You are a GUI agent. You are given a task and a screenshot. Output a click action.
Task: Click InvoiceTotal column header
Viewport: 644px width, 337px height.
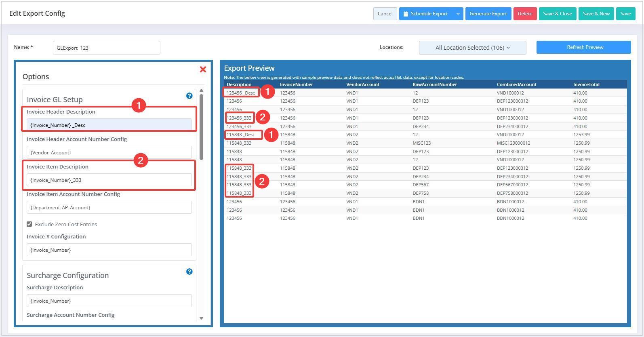(x=586, y=84)
